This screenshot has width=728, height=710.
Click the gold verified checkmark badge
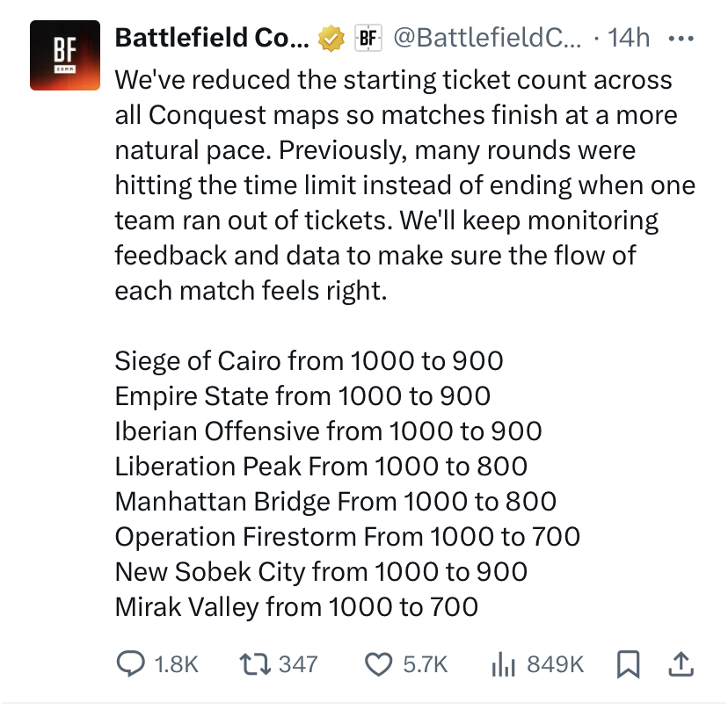(x=331, y=38)
